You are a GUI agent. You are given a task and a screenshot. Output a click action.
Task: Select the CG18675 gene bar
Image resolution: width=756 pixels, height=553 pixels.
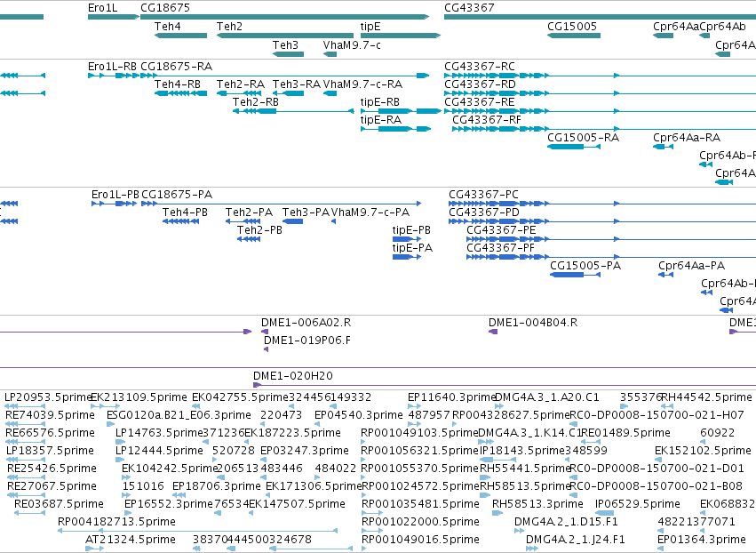pyautogui.click(x=284, y=17)
